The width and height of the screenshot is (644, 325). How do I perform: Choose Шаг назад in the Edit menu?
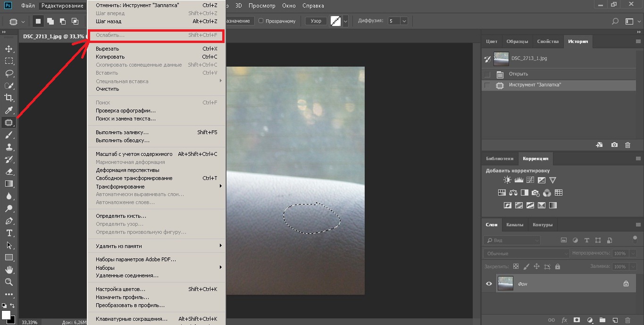tap(157, 21)
